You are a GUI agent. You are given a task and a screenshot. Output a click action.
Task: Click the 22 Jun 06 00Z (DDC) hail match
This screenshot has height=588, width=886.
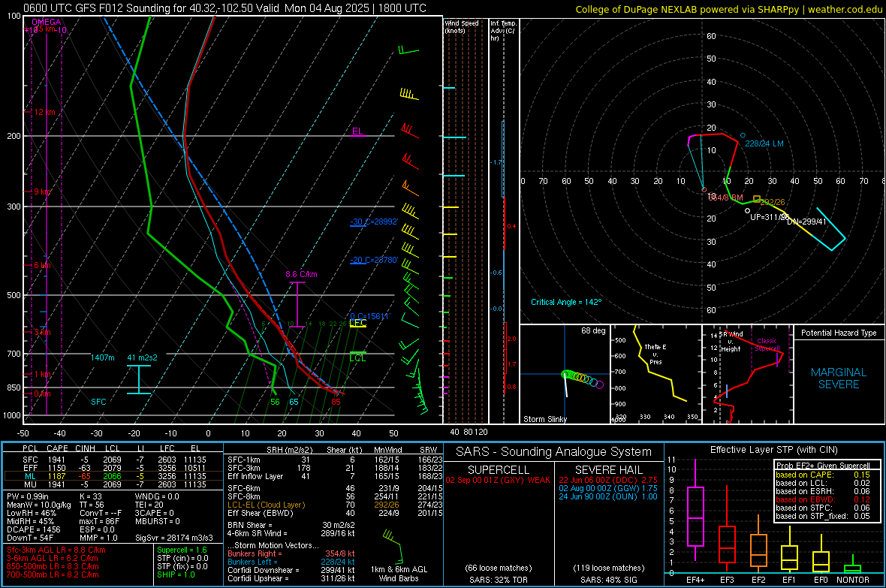[x=608, y=480]
